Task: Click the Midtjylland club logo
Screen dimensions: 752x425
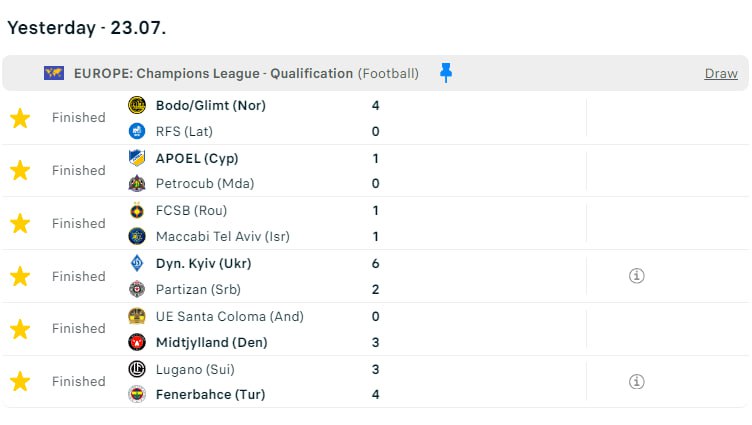Action: [137, 342]
